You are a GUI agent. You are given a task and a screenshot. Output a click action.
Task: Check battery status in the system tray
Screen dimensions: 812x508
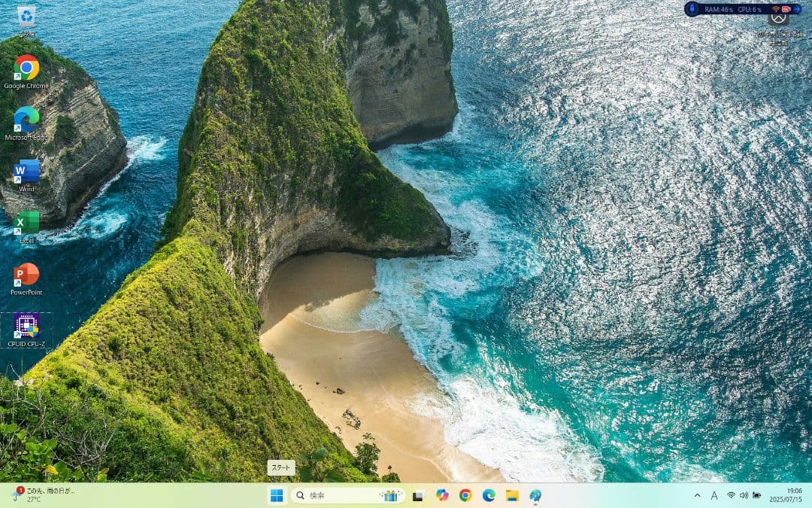point(756,496)
